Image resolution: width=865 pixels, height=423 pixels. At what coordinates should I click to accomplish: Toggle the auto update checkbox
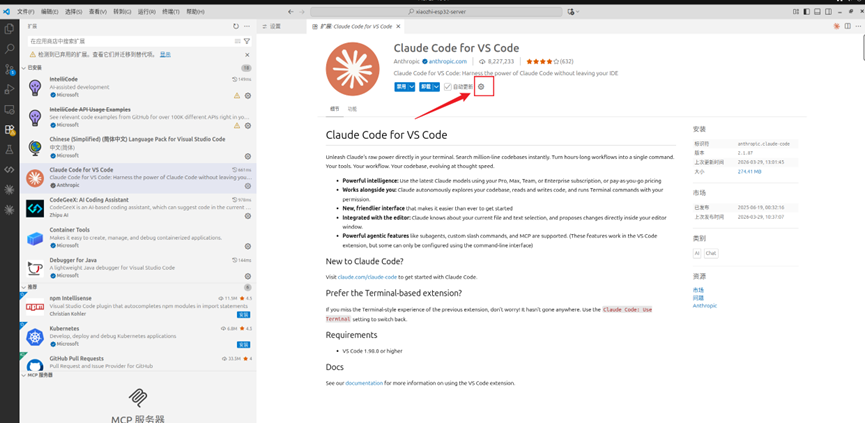coord(447,87)
